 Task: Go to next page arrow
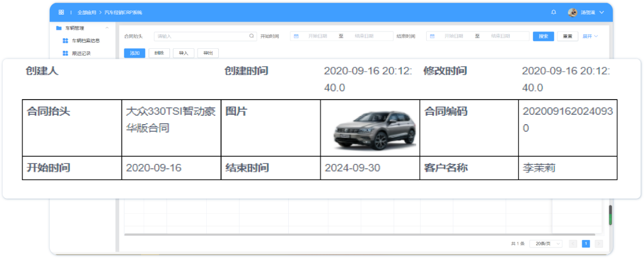[599, 243]
